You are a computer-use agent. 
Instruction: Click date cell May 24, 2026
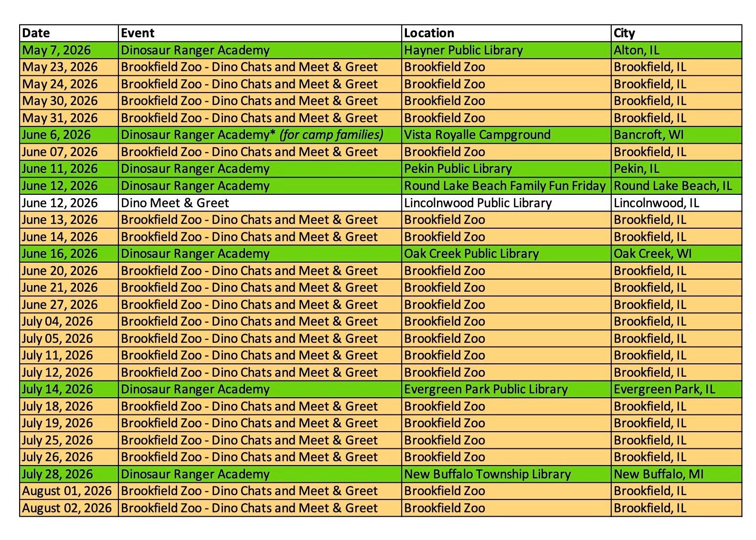click(x=69, y=84)
